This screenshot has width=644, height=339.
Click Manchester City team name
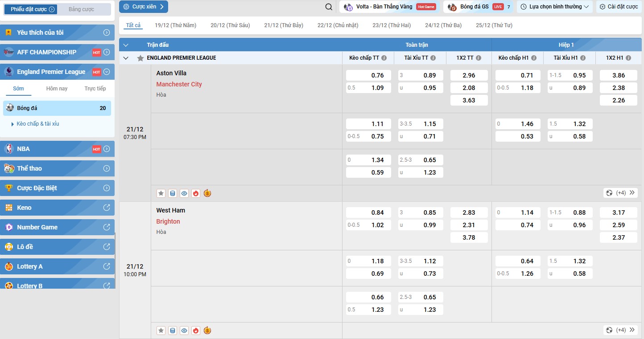(x=179, y=84)
